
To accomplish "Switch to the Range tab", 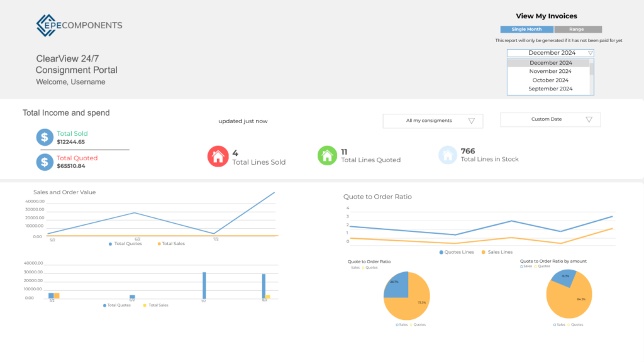I will coord(577,30).
